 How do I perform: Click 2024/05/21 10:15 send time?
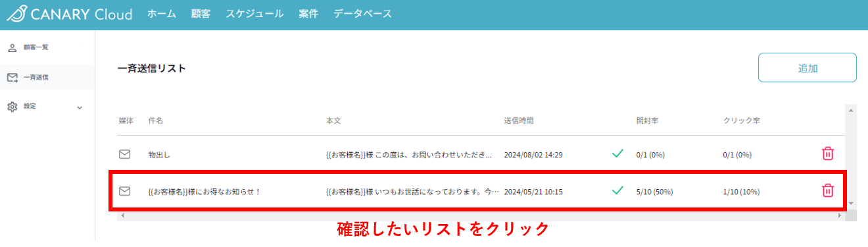(533, 192)
